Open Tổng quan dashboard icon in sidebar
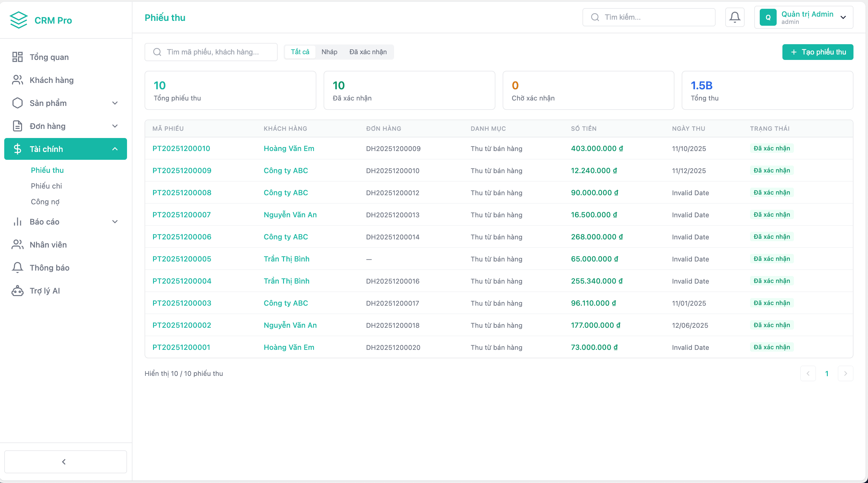This screenshot has width=868, height=483. click(17, 57)
